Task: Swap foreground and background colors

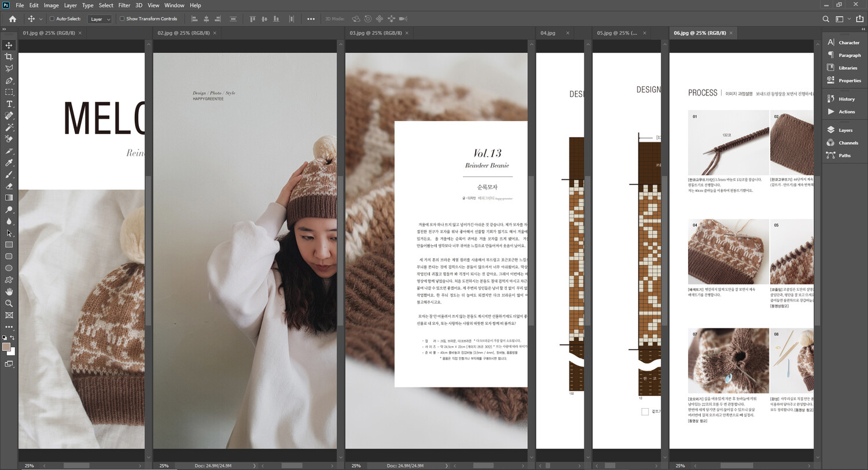Action: 13,338
